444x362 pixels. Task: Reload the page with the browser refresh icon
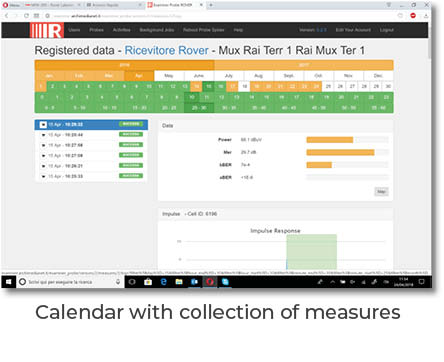point(26,16)
